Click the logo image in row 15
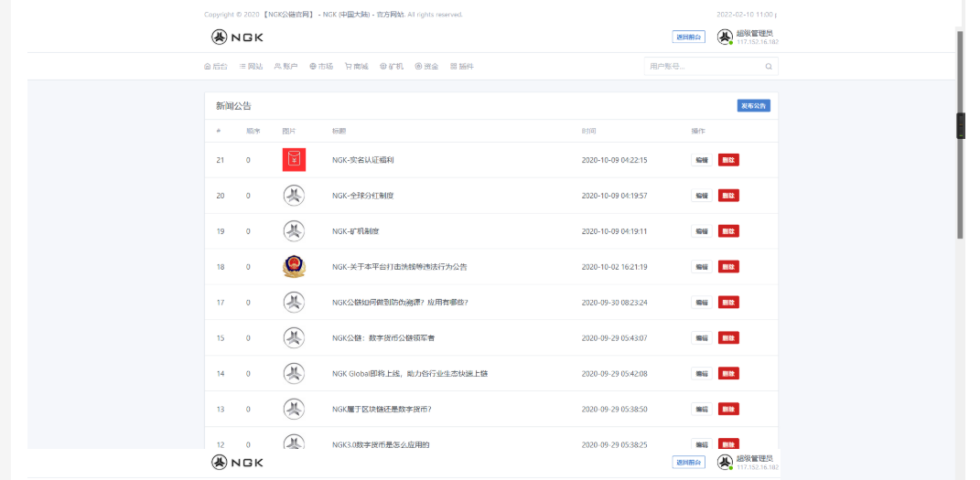Viewport: 980px width, 480px height. (294, 337)
